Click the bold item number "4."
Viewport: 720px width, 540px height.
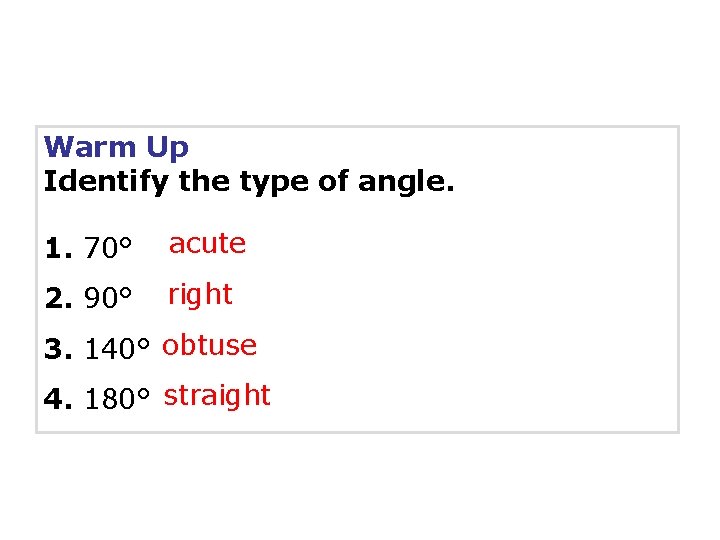click(58, 401)
